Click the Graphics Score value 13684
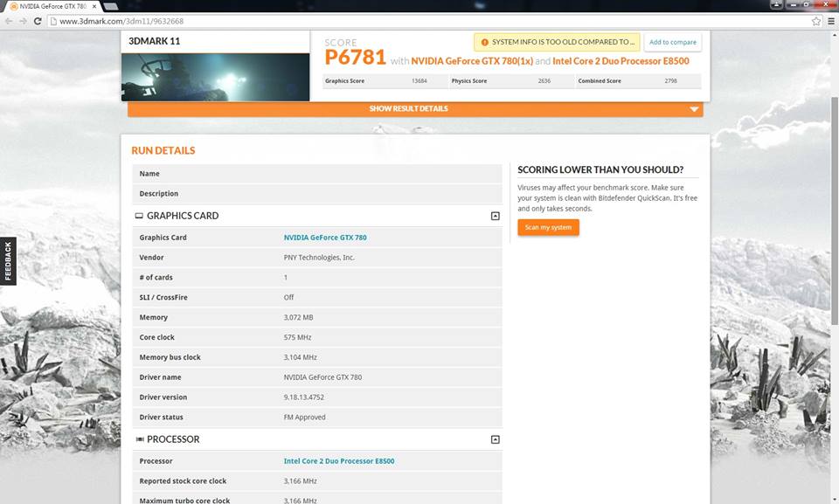Viewport: 839px width, 504px height. pyautogui.click(x=419, y=81)
